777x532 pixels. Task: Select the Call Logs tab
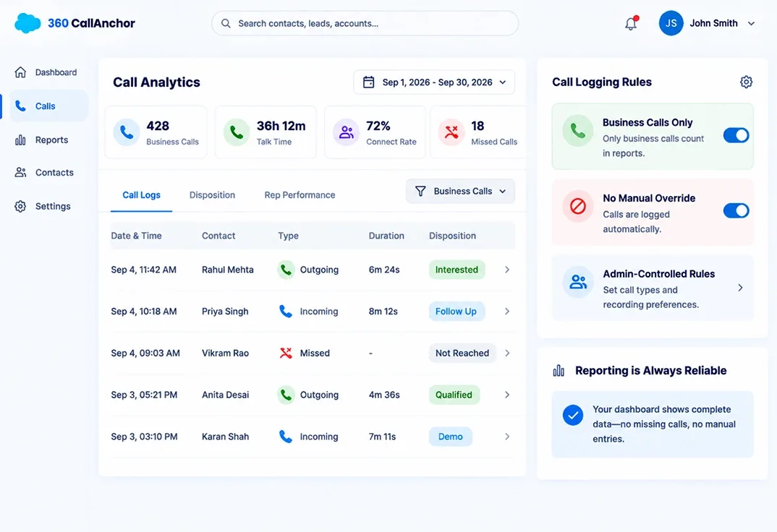[x=141, y=195]
